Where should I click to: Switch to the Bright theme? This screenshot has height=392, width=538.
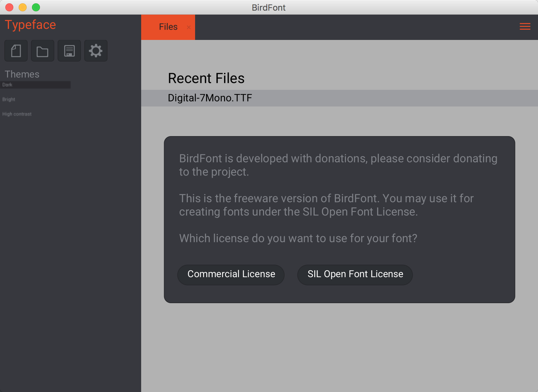click(9, 99)
